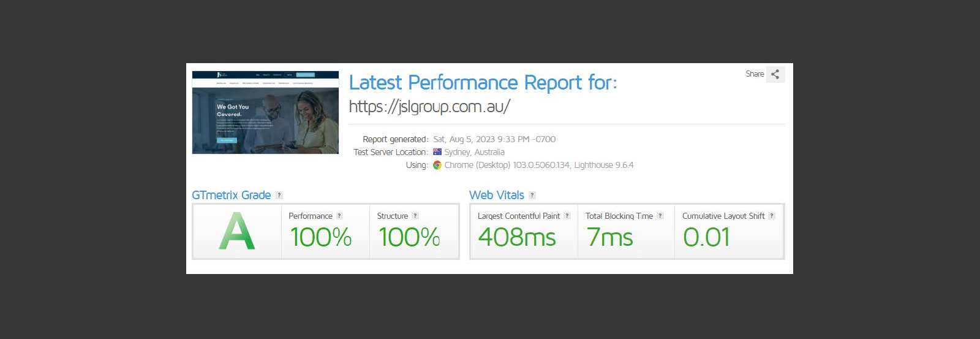Click the Sydney, Australia location text

point(475,152)
